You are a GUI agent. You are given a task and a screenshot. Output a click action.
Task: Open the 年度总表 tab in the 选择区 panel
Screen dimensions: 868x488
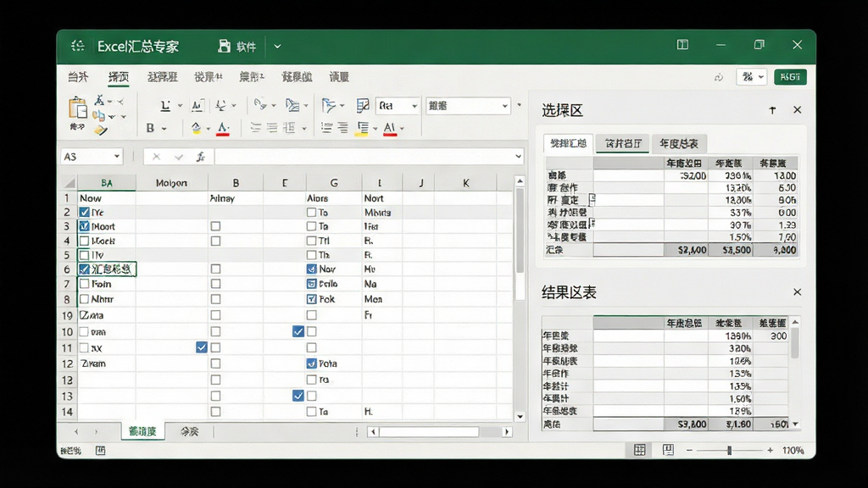[679, 143]
